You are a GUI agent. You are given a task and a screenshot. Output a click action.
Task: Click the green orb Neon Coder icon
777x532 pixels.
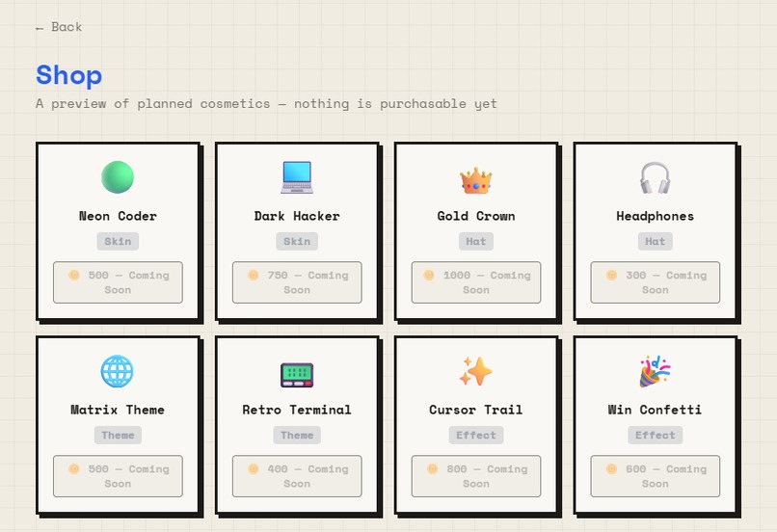point(118,177)
